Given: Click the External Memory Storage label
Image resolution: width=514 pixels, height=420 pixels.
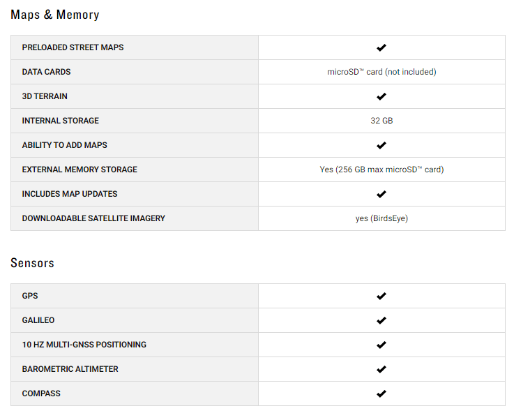Looking at the screenshot, I should pyautogui.click(x=80, y=170).
